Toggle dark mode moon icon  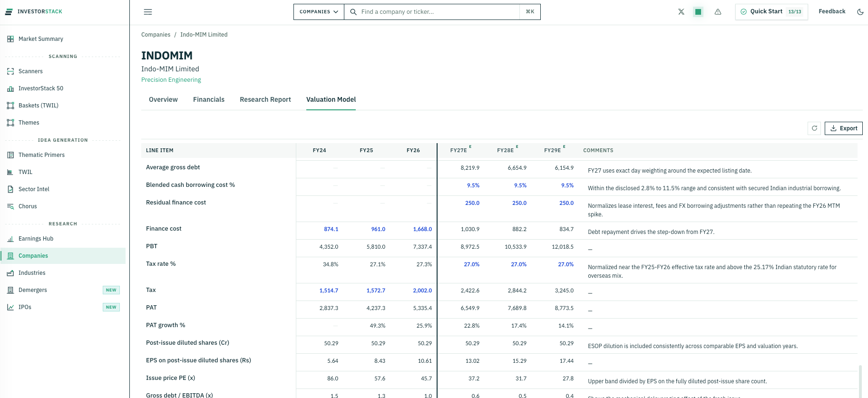pyautogui.click(x=860, y=12)
